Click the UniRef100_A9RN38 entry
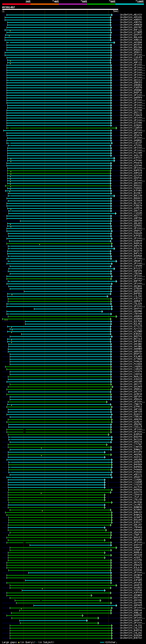This screenshot has height=644, width=146. tap(131, 25)
